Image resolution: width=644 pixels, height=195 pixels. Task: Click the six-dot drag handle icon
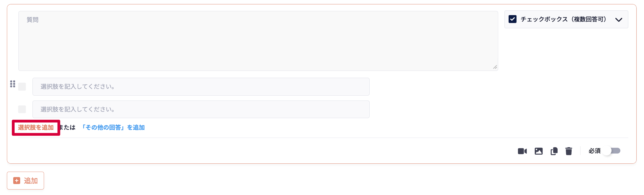point(13,84)
